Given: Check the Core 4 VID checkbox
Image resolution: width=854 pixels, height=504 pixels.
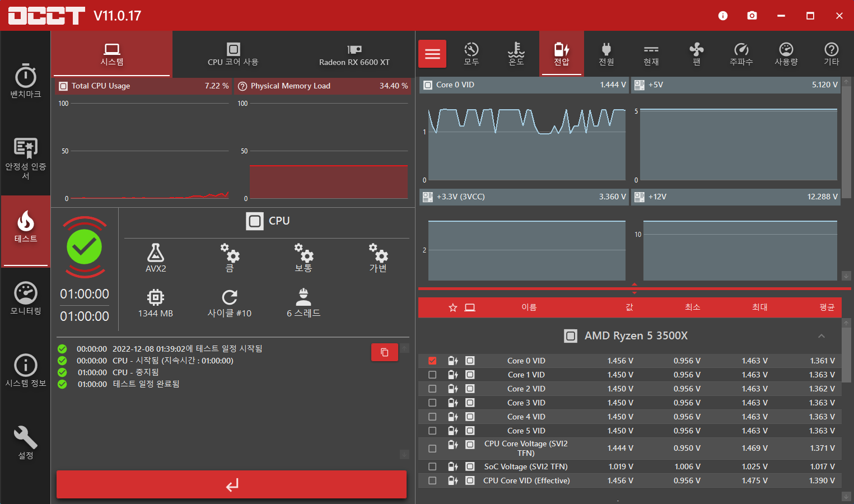Looking at the screenshot, I should pyautogui.click(x=432, y=417).
